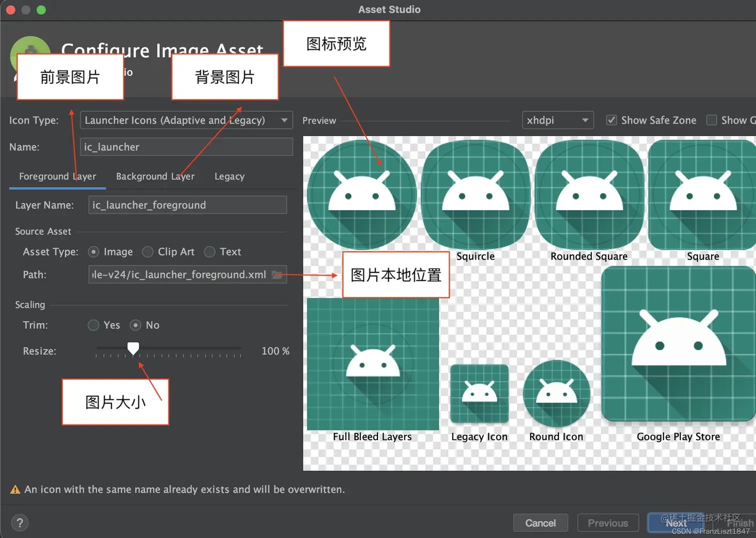The width and height of the screenshot is (756, 538).
Task: Click the Squircle icon preview
Action: [x=475, y=195]
